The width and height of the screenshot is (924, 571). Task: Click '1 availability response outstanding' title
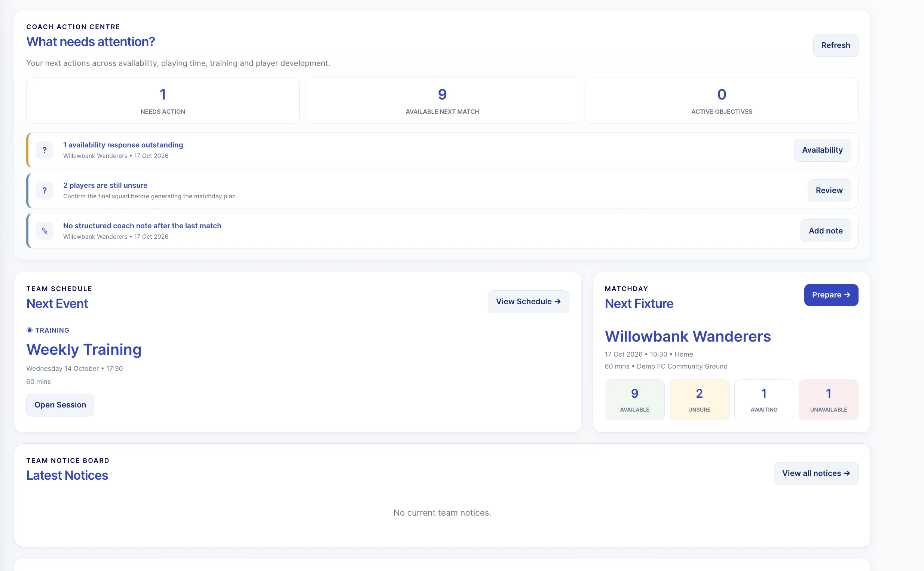click(x=123, y=145)
